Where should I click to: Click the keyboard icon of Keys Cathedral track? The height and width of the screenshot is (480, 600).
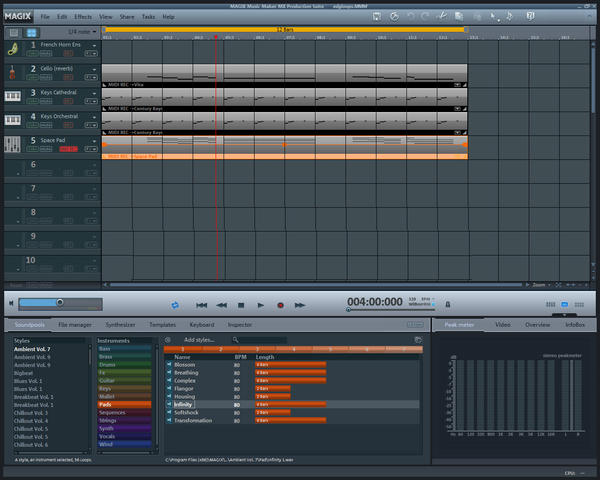[x=13, y=96]
